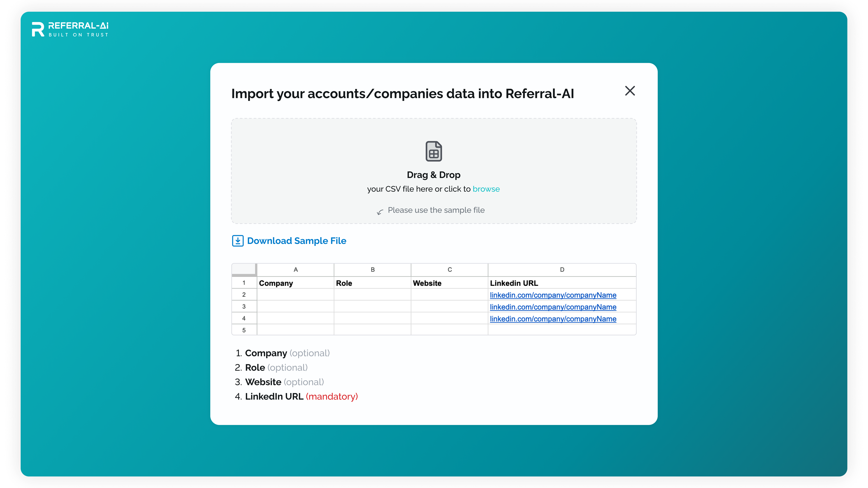This screenshot has width=868, height=488.
Task: Click Download Sample File link
Action: [x=297, y=241]
